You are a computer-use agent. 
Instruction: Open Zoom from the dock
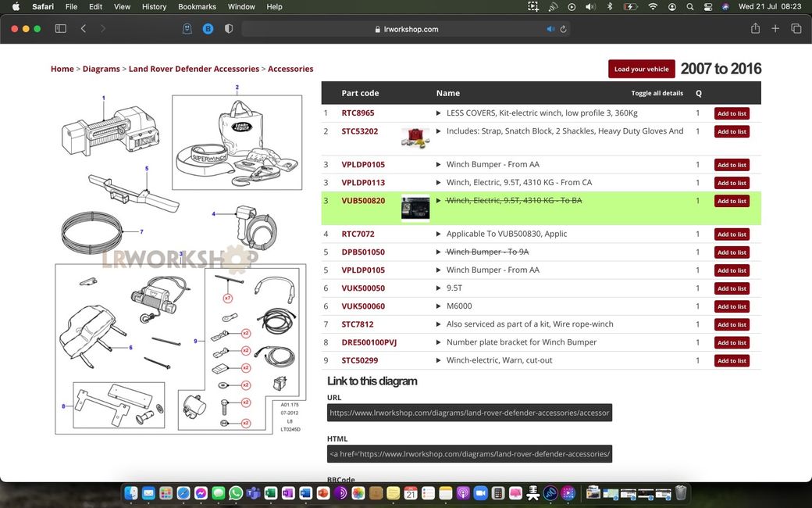[x=481, y=493]
